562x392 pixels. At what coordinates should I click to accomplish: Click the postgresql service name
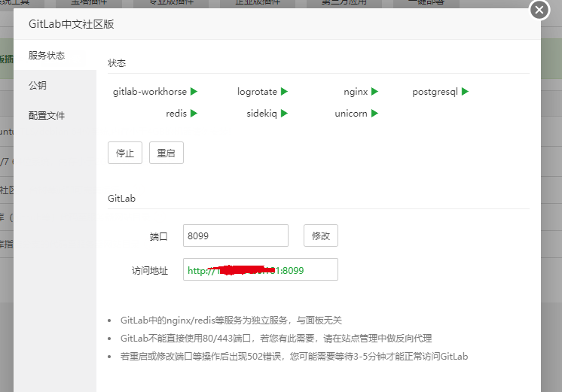(x=435, y=92)
